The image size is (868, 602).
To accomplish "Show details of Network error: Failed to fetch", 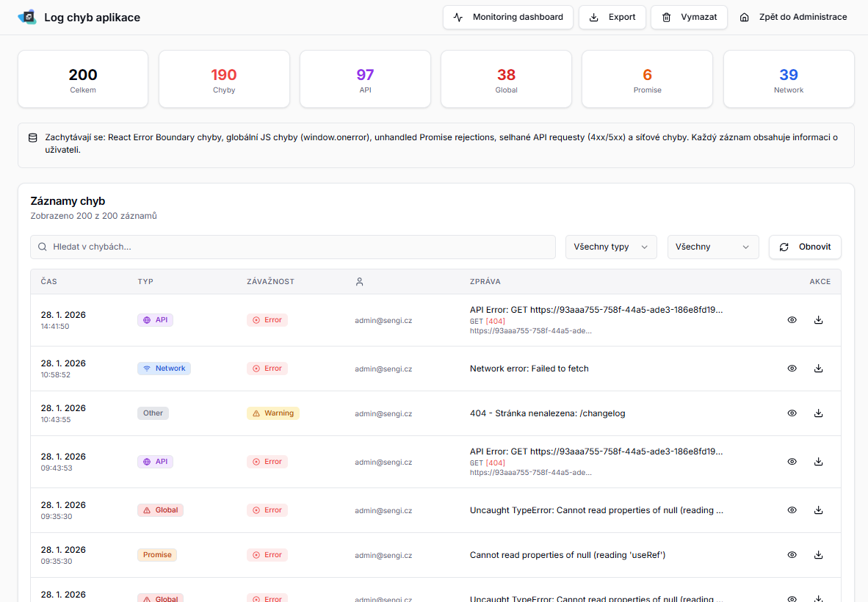I will [x=792, y=369].
